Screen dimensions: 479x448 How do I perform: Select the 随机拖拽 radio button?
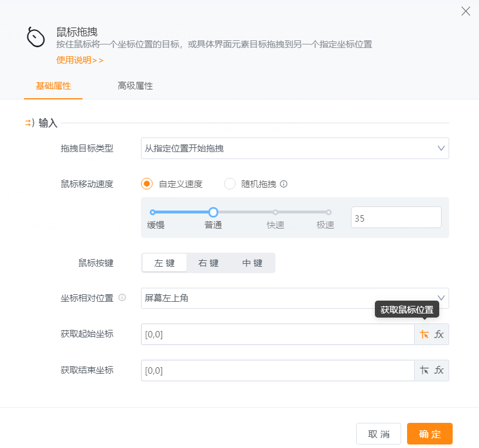(230, 184)
